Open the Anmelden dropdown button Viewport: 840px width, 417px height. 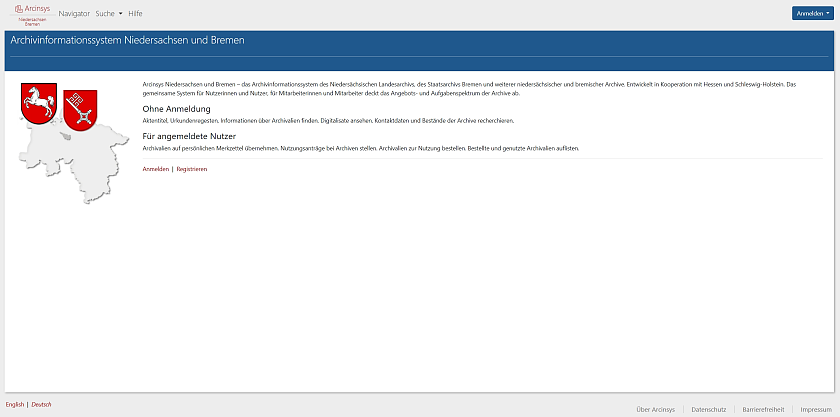[x=813, y=13]
